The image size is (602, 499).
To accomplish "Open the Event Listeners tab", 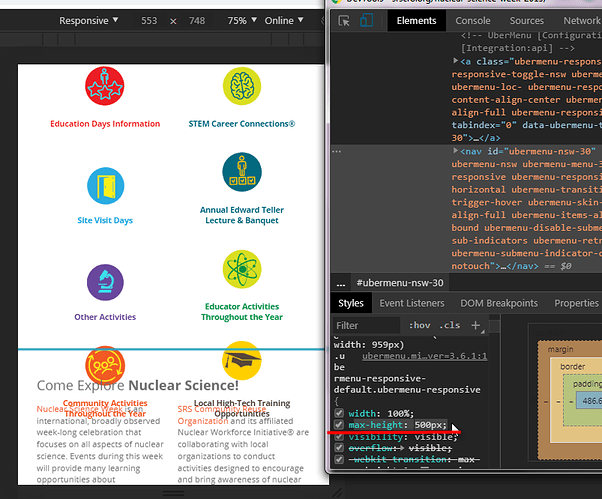I will 412,303.
